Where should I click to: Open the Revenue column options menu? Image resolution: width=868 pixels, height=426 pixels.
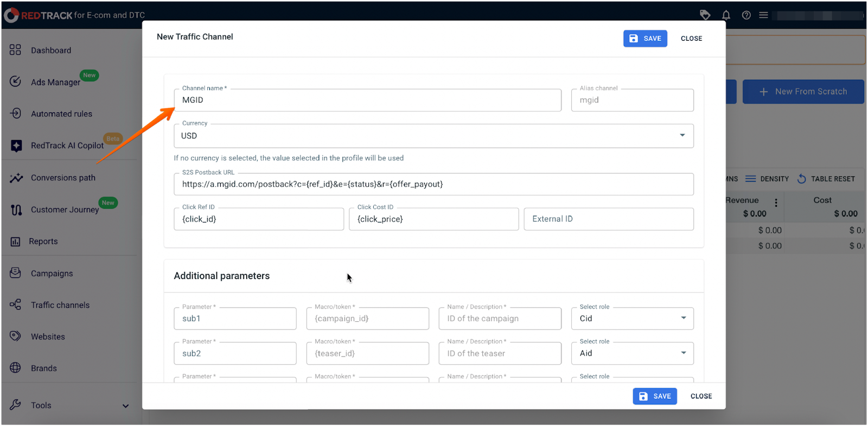pyautogui.click(x=776, y=202)
